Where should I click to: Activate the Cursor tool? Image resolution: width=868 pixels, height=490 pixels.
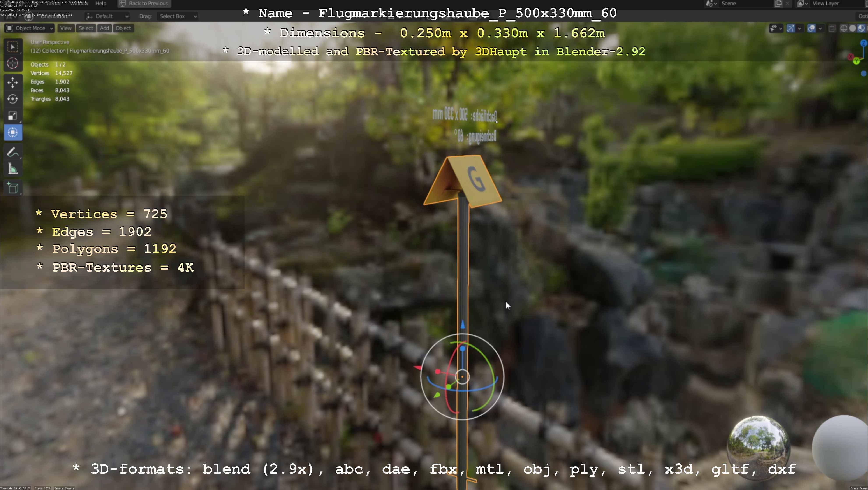[x=12, y=63]
